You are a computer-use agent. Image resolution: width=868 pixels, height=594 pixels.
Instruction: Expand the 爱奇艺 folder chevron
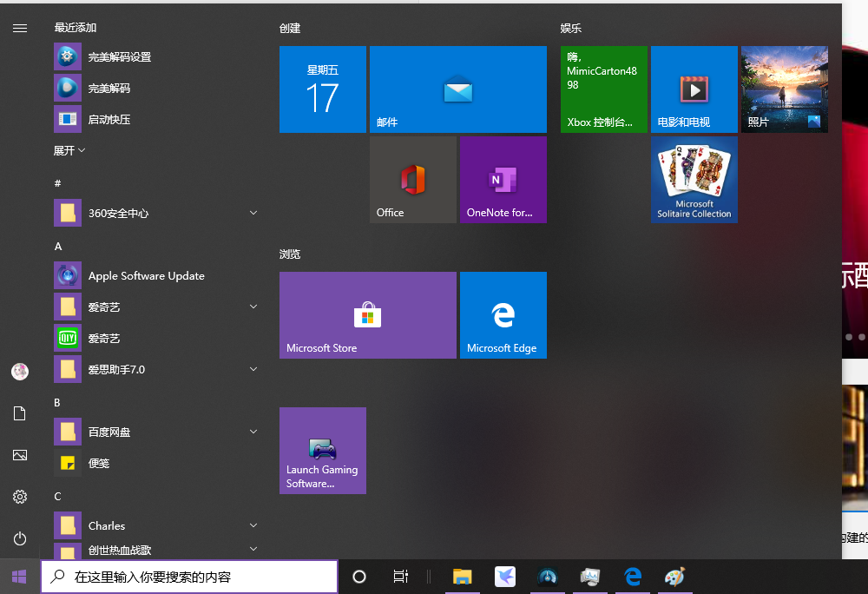[x=253, y=307]
